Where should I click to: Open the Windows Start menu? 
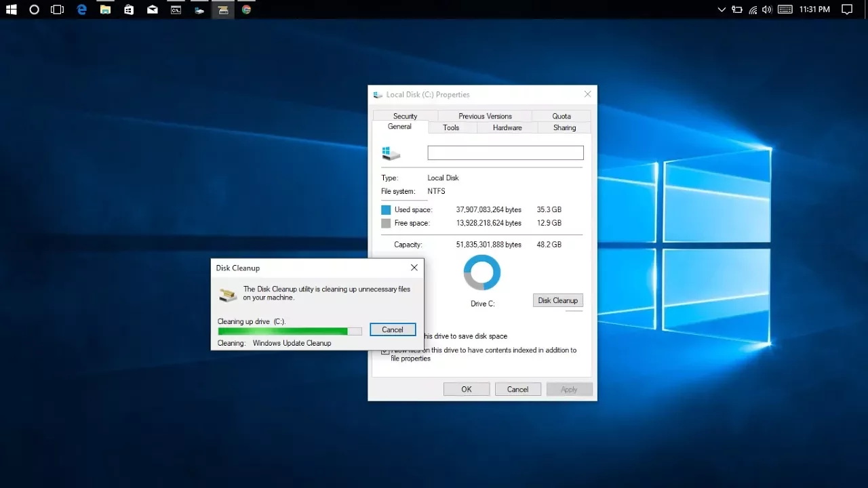(12, 9)
